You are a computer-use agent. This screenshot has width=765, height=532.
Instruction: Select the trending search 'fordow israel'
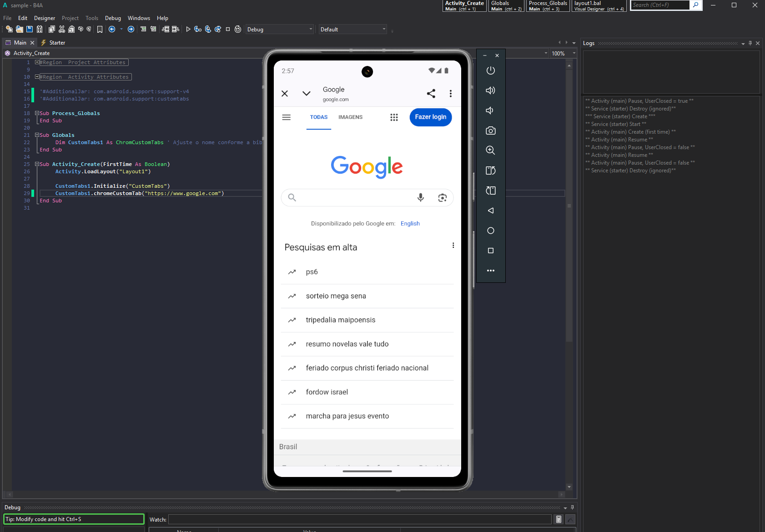367,392
